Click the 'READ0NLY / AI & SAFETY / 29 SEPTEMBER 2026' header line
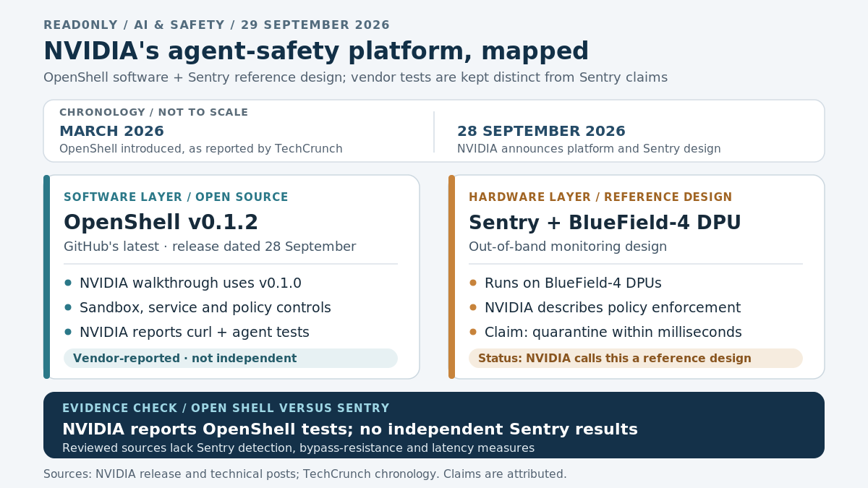This screenshot has width=868, height=488. [216, 25]
